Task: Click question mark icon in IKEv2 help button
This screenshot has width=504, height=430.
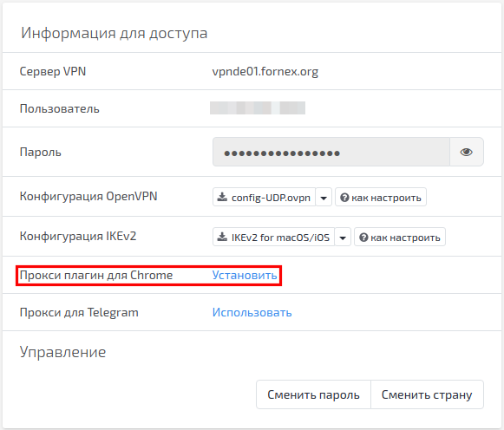Action: 363,238
